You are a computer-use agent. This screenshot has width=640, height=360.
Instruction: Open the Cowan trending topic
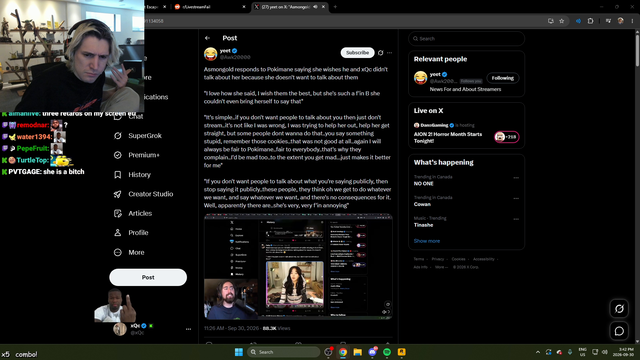click(422, 204)
